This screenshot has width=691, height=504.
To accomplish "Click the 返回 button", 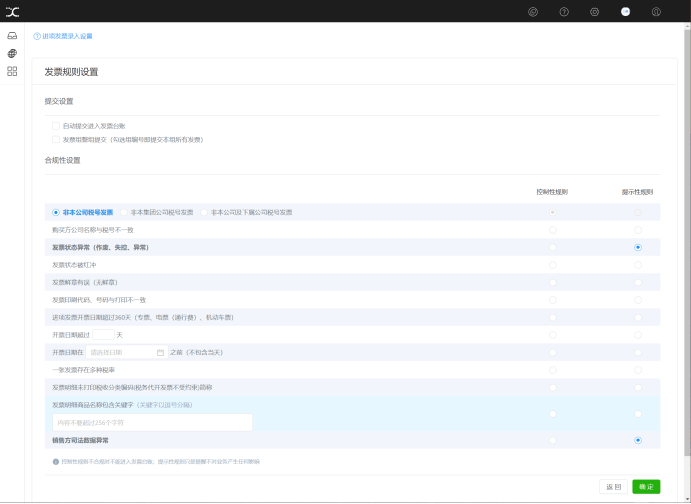I will (613, 486).
